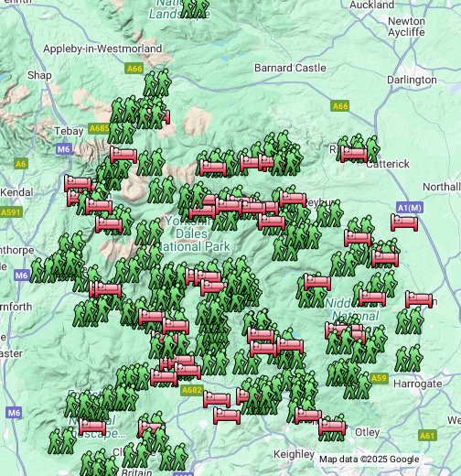Select the hikers marker right of the Leyburn label

click(329, 213)
